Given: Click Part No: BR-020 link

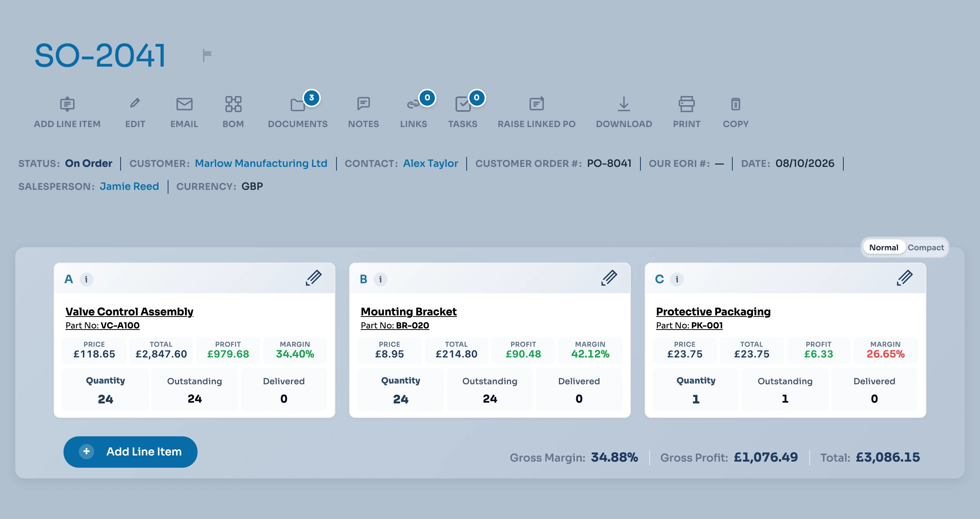Looking at the screenshot, I should point(395,325).
